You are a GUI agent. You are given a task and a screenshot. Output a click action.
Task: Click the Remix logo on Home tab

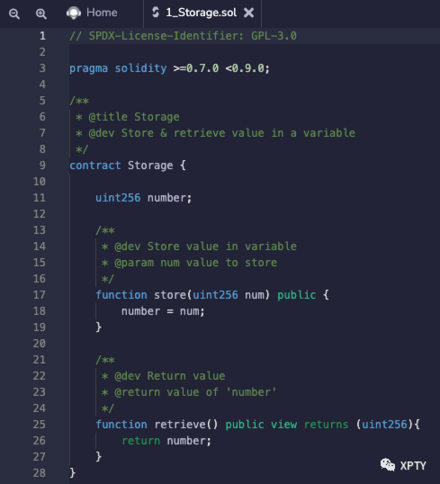click(74, 13)
